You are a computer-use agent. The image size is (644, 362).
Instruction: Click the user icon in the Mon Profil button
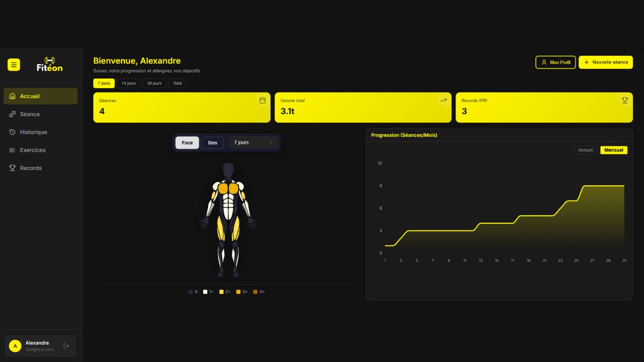[x=544, y=62]
